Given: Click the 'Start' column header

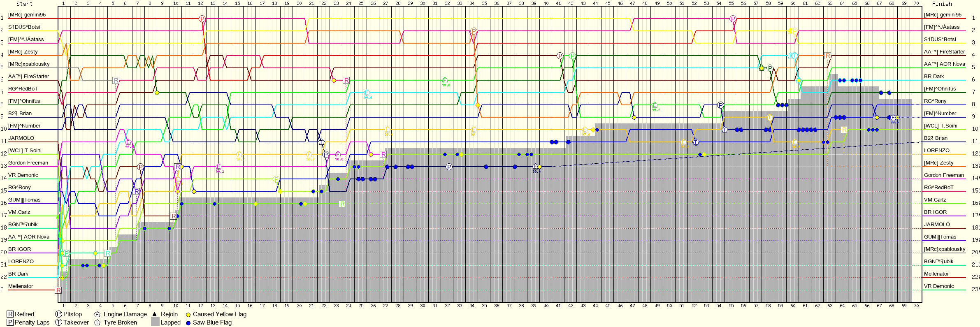Looking at the screenshot, I should (24, 4).
